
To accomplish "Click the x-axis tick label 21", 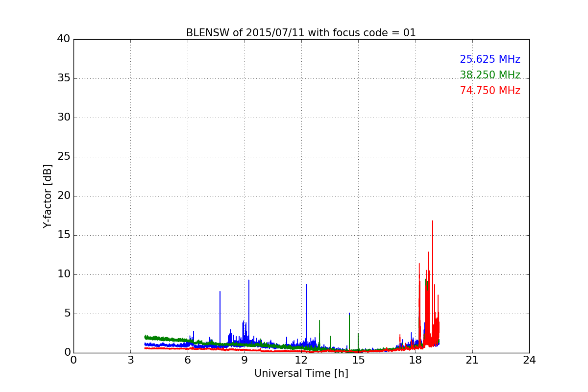I will 472,360.
